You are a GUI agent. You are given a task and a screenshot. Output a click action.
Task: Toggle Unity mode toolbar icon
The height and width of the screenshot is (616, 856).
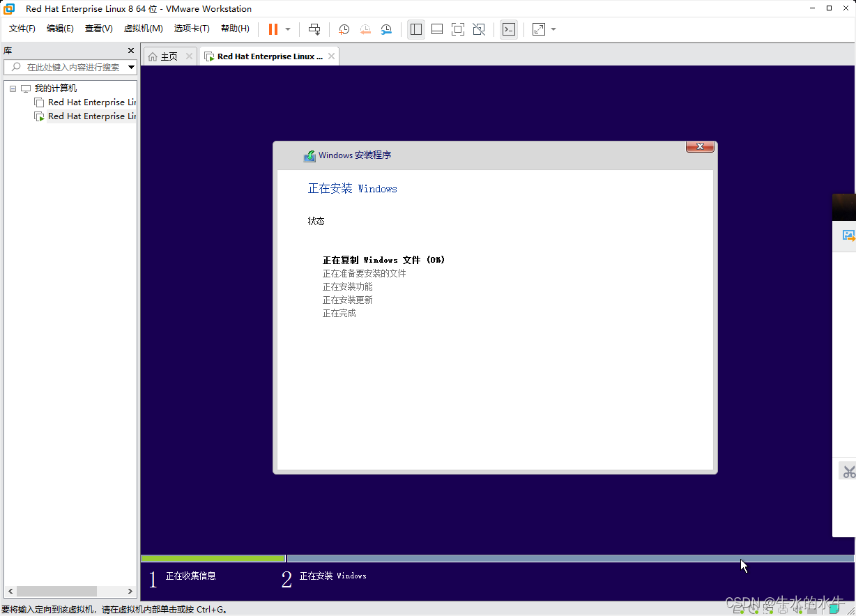pos(479,29)
